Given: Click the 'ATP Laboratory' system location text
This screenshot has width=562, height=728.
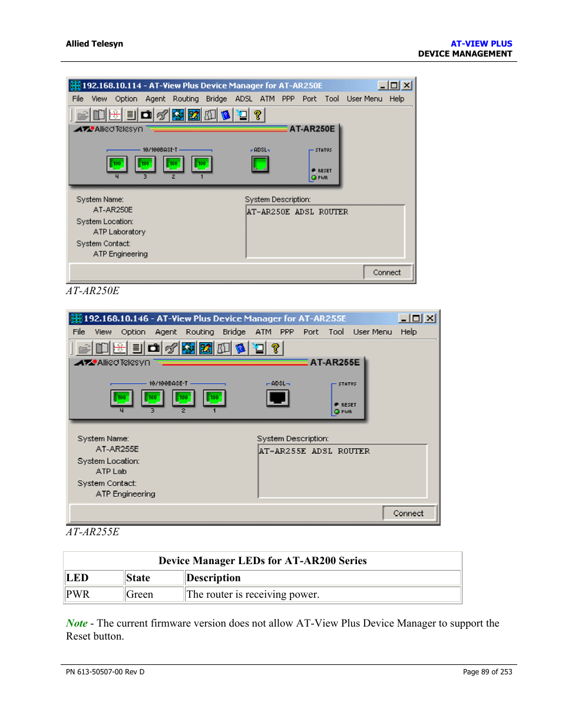Looking at the screenshot, I should click(119, 232).
